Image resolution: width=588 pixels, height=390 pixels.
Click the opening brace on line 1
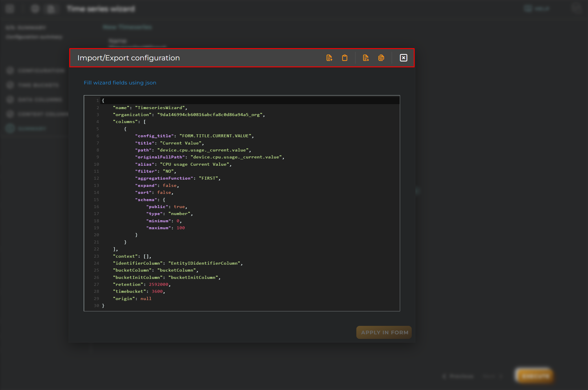(x=103, y=100)
